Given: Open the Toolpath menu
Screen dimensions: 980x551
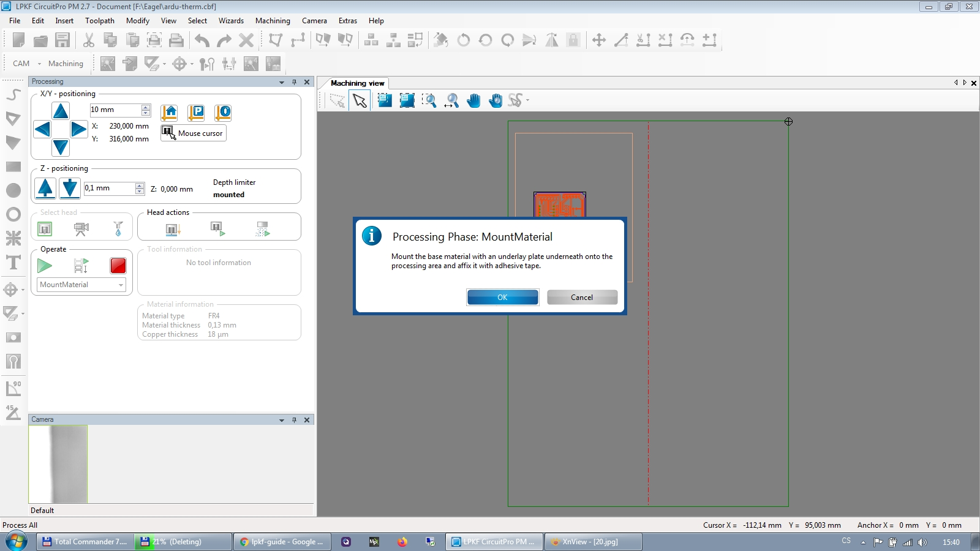Looking at the screenshot, I should click(100, 21).
